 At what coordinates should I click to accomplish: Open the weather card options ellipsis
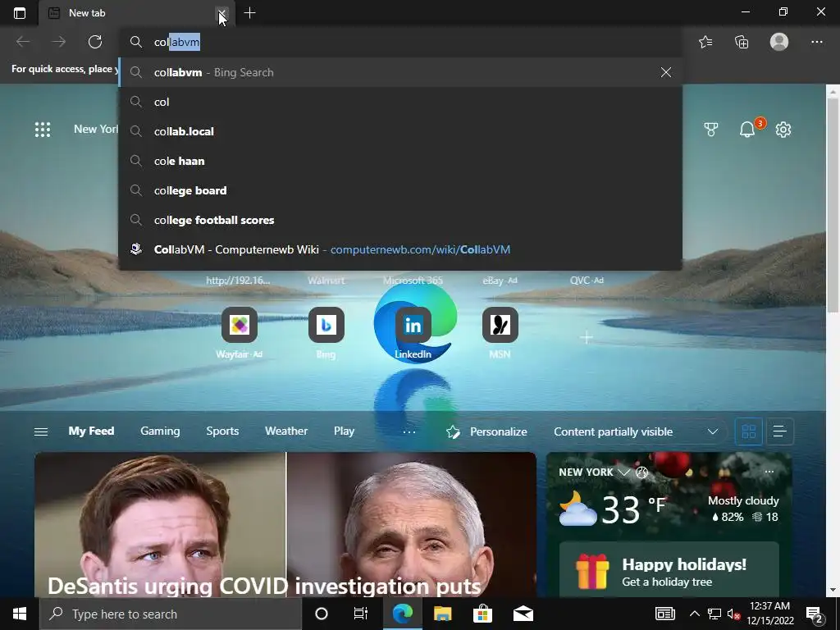pos(769,472)
